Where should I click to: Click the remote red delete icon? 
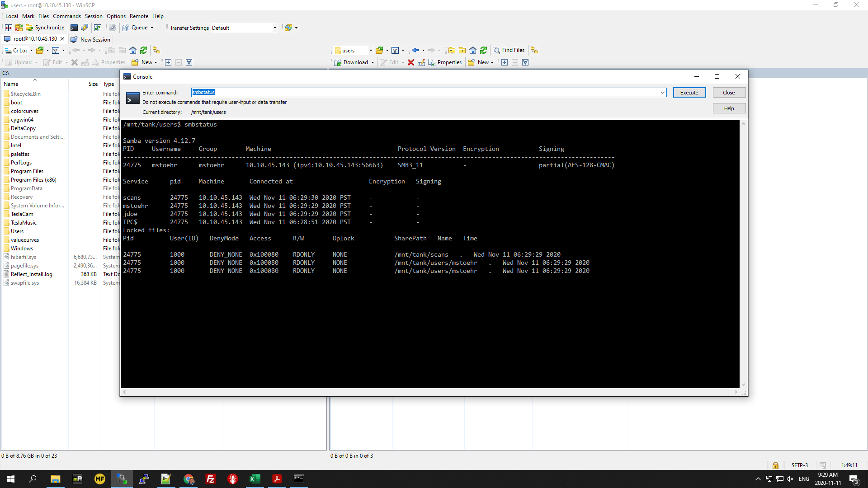(411, 62)
